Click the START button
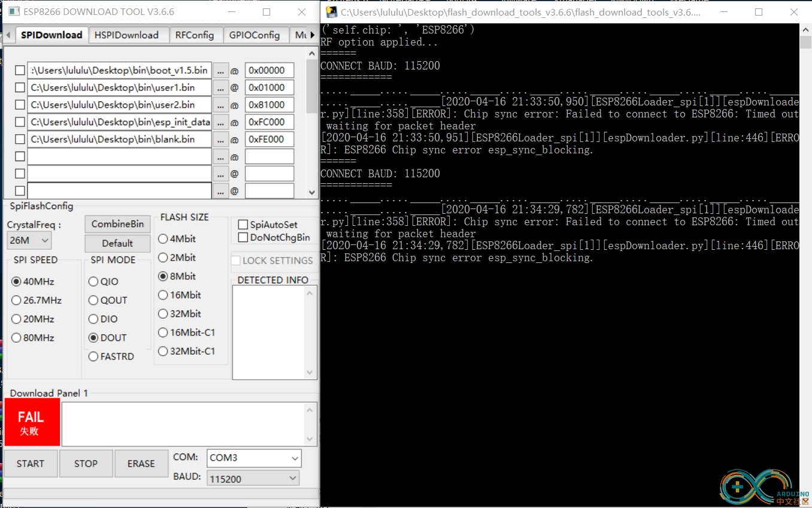Image resolution: width=812 pixels, height=508 pixels. pyautogui.click(x=31, y=464)
